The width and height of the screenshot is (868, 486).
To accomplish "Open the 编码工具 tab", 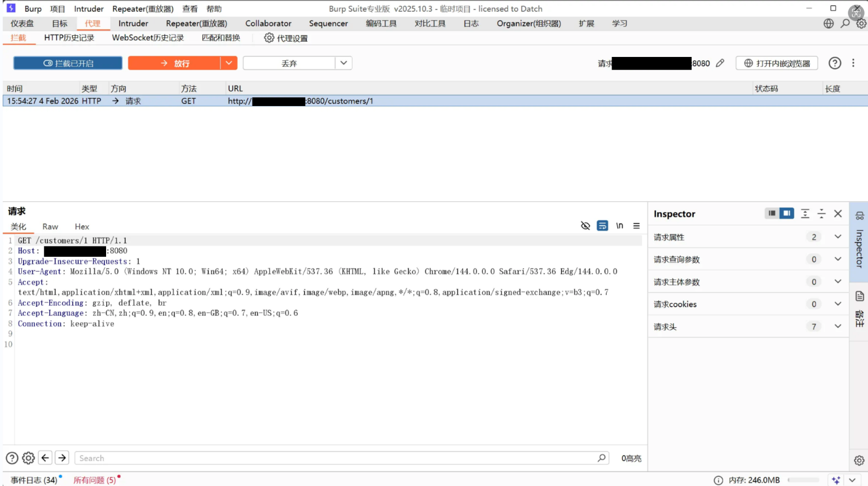I will (x=381, y=24).
